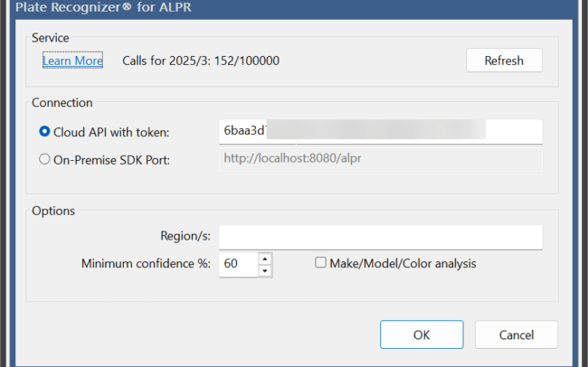Click the Minimum confidence value field

[x=239, y=265]
